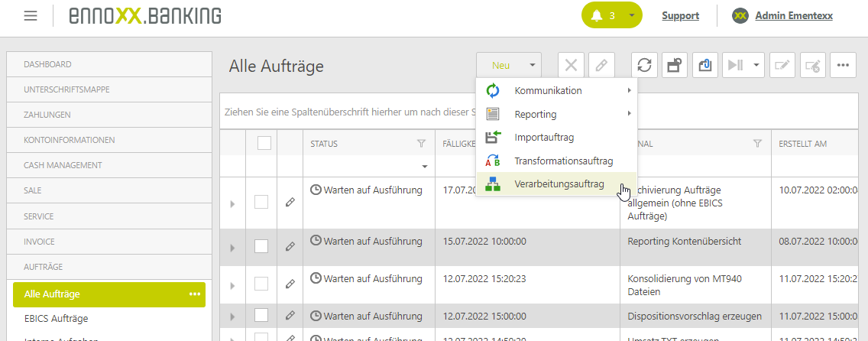Click the three-dots more options toolbar button
The width and height of the screenshot is (868, 341).
pyautogui.click(x=843, y=66)
